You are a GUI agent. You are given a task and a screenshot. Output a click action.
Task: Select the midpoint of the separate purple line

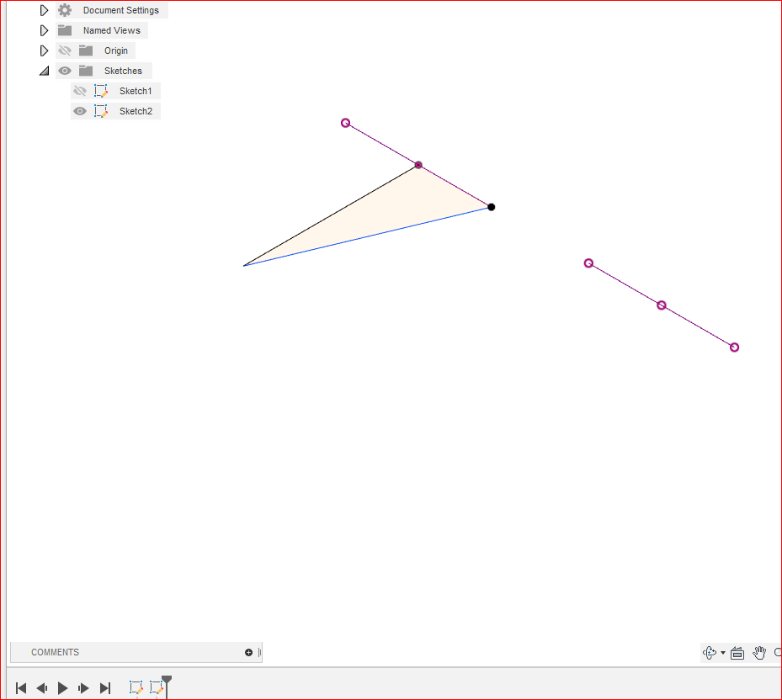pos(662,305)
